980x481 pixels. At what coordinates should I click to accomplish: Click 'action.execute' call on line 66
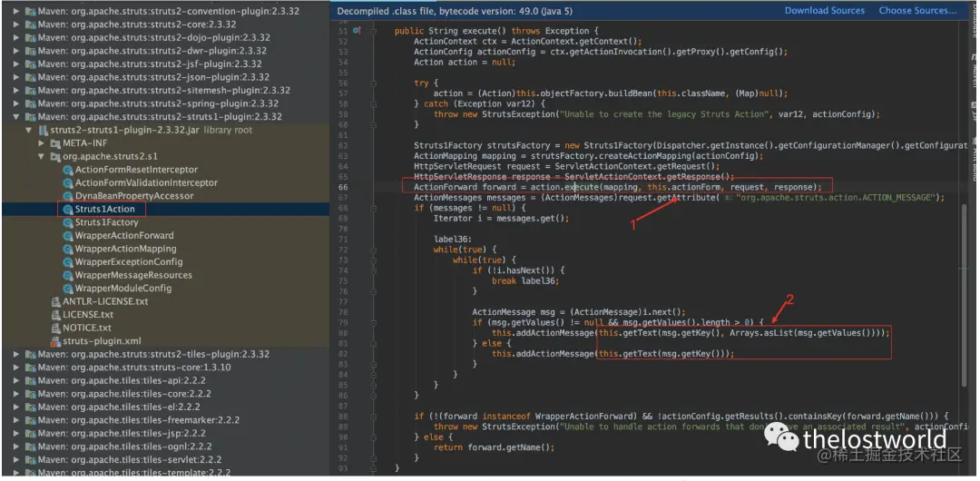(x=563, y=187)
